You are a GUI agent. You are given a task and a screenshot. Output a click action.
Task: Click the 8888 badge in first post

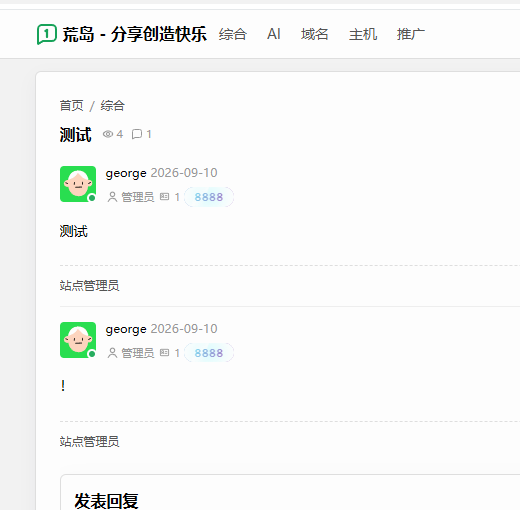coord(209,197)
